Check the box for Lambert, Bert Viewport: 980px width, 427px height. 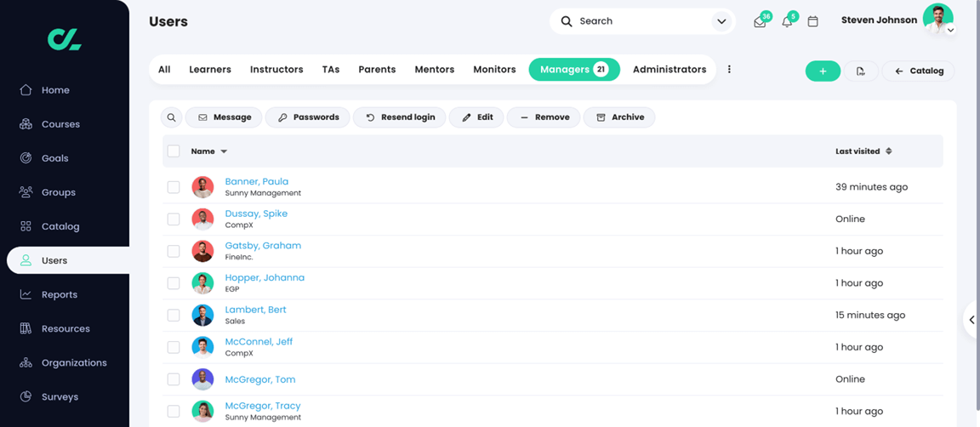[x=174, y=315]
